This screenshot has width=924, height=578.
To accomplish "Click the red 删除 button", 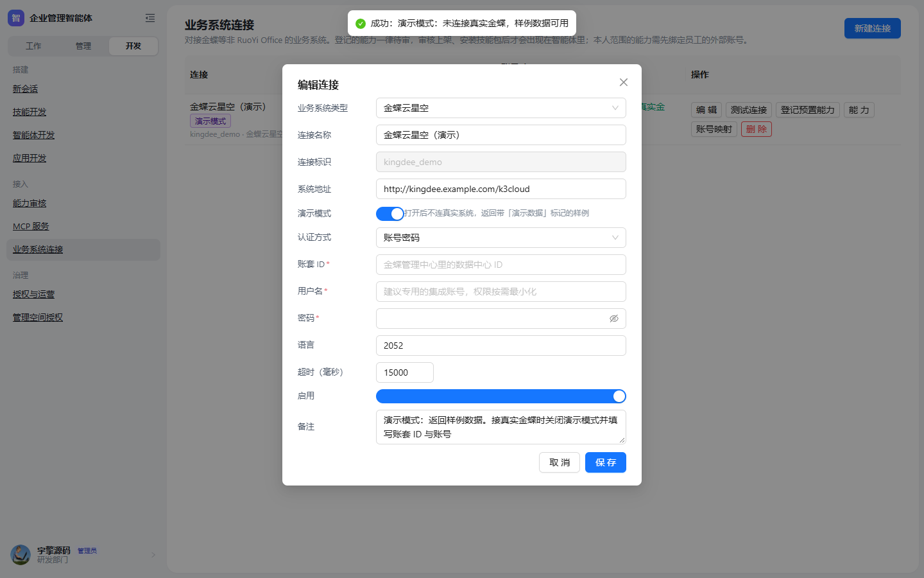I will (757, 129).
